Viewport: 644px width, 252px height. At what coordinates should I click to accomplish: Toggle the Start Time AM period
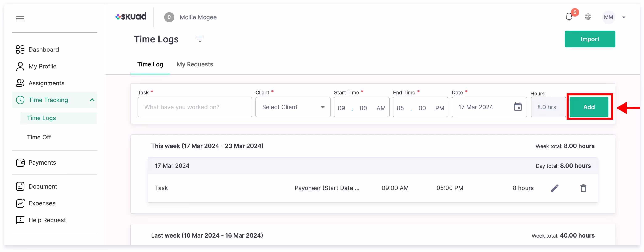[381, 108]
